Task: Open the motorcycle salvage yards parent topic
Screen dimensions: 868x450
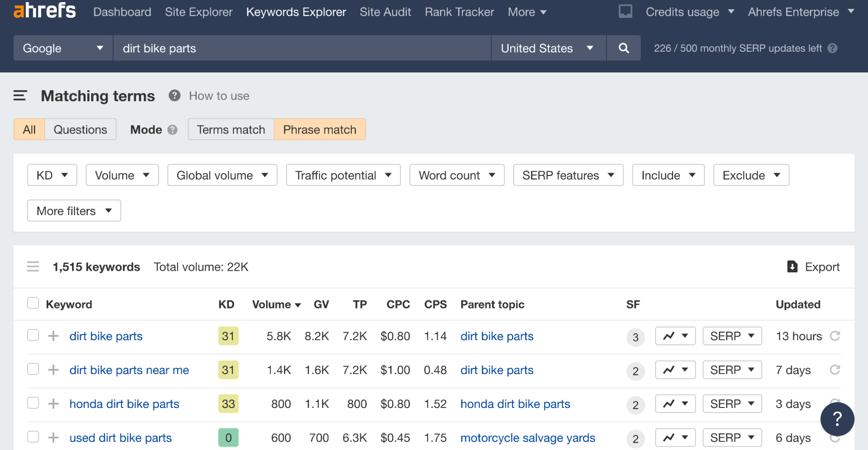Action: click(x=528, y=437)
